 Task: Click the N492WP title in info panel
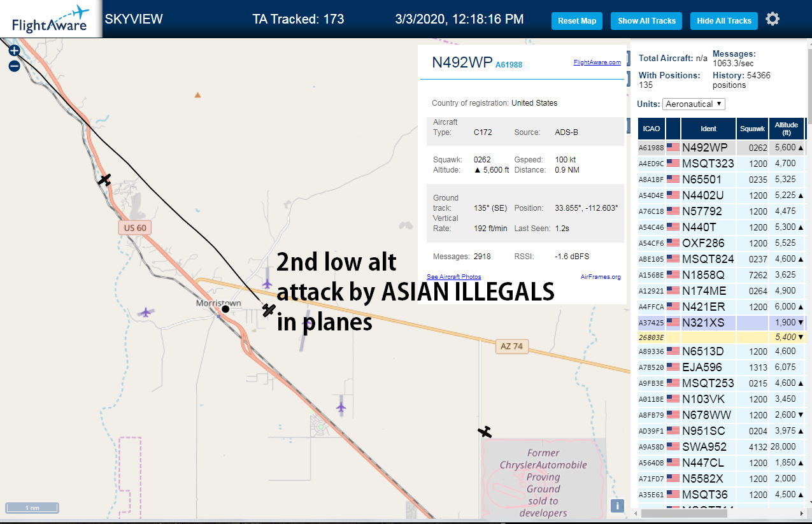462,62
